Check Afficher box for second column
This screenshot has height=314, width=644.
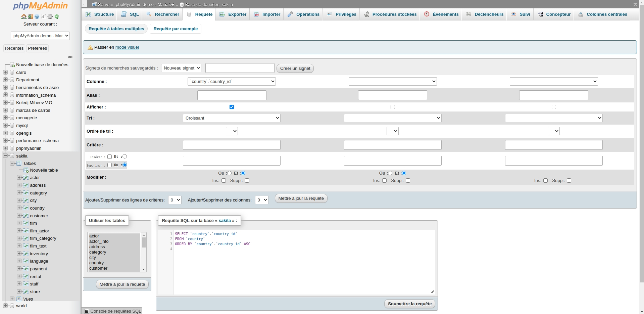(393, 107)
